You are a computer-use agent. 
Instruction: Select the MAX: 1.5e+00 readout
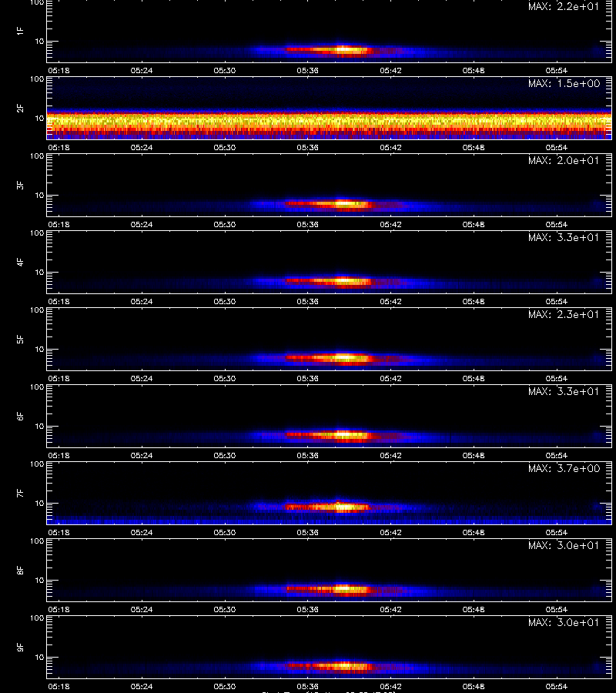point(564,83)
